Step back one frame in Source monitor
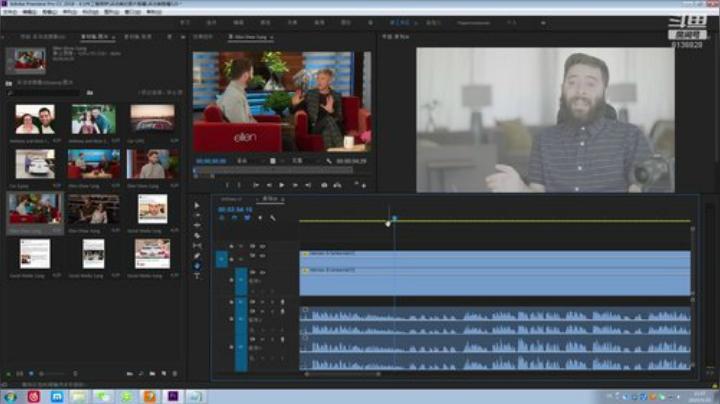The height and width of the screenshot is (404, 720). coord(269,185)
